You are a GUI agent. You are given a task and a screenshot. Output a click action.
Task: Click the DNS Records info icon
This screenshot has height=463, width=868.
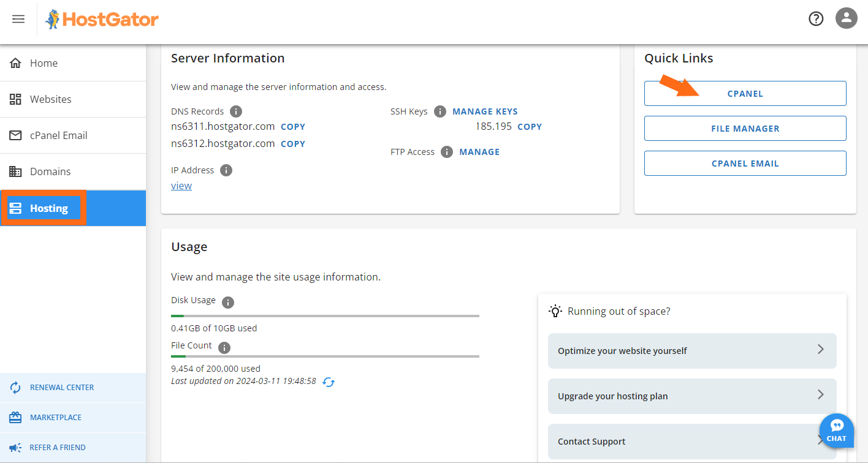coord(236,111)
